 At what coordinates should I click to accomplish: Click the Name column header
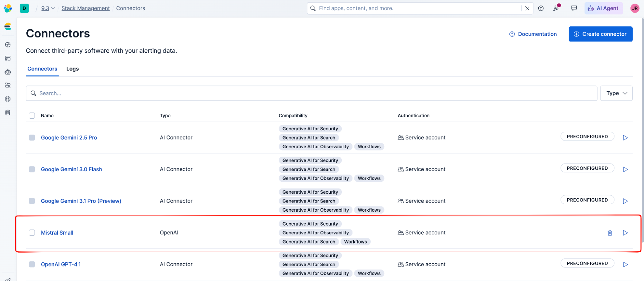click(x=47, y=116)
